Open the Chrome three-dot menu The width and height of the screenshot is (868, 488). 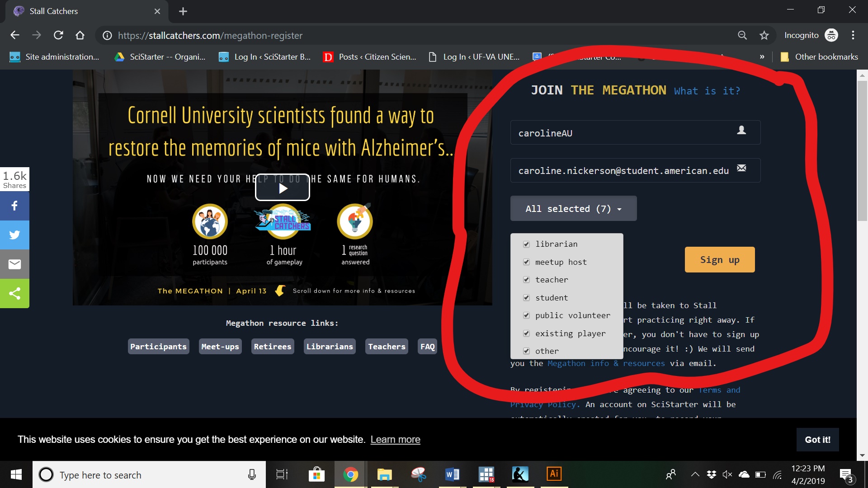point(853,35)
